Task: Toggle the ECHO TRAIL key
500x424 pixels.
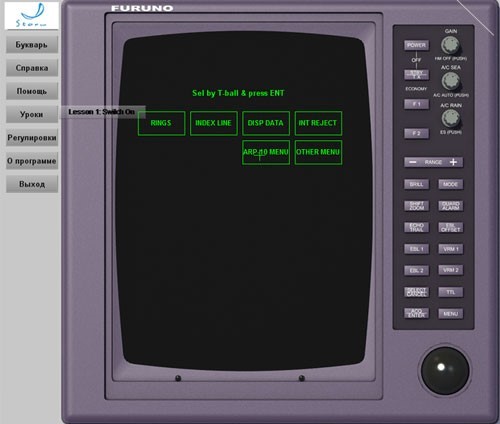Action: 416,227
